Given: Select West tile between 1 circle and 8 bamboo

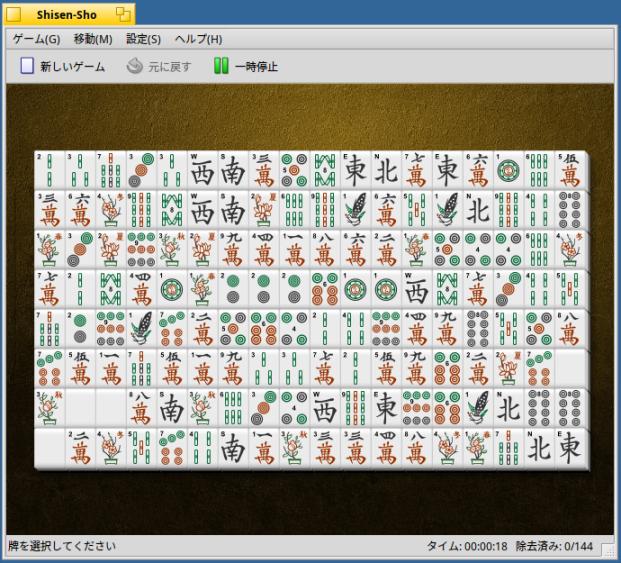Looking at the screenshot, I should [x=417, y=289].
